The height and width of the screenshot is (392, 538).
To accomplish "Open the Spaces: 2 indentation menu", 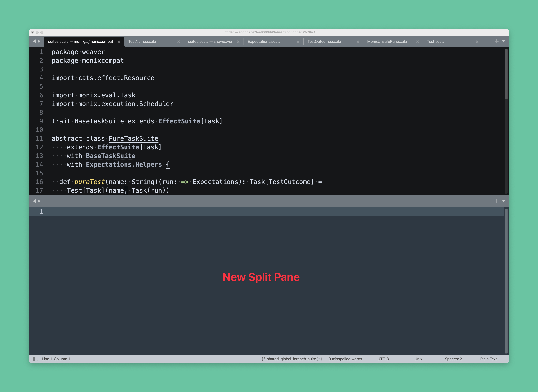I will pos(453,359).
